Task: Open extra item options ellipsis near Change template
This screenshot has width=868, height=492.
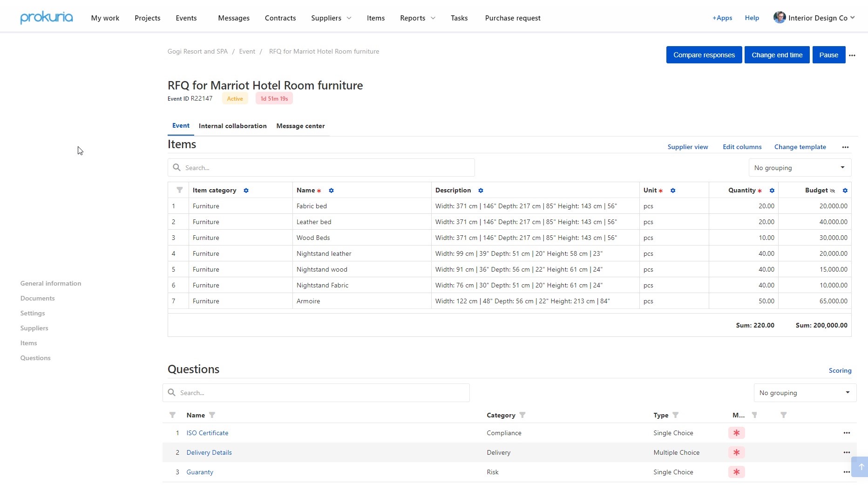Action: click(846, 147)
